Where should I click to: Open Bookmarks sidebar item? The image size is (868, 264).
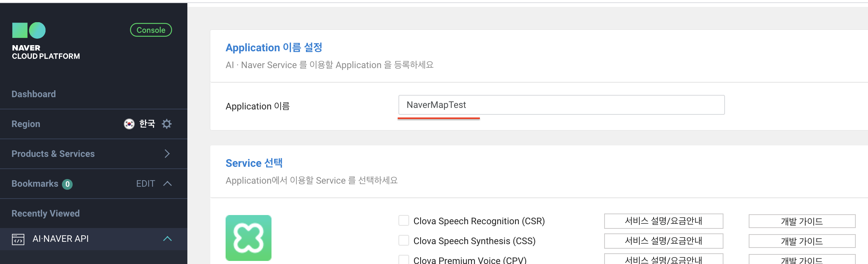click(35, 184)
